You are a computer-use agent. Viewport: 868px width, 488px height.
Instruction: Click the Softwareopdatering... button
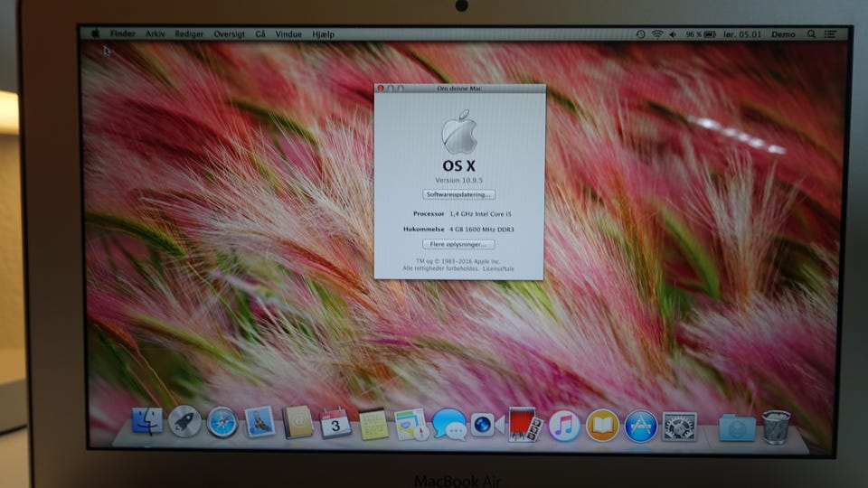(458, 195)
